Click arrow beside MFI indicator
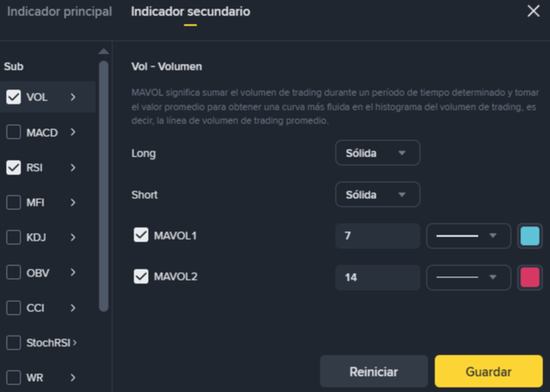This screenshot has width=550, height=392. coord(73,202)
